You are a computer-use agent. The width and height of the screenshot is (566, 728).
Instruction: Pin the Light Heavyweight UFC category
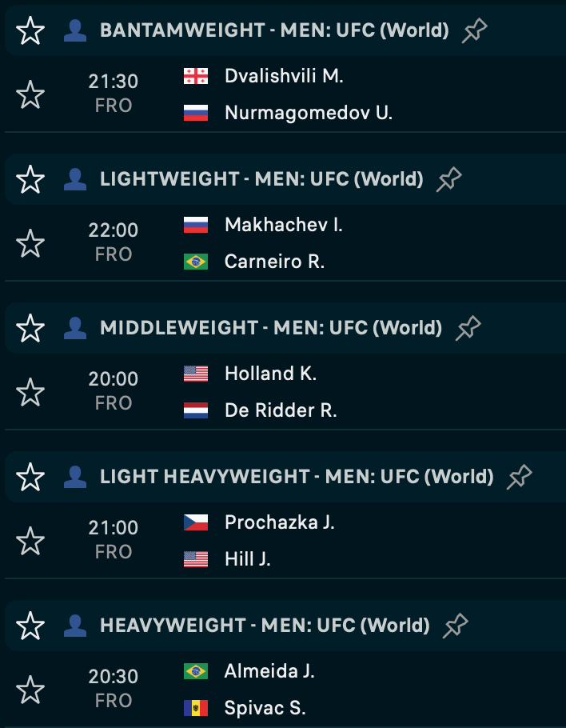pyautogui.click(x=520, y=477)
